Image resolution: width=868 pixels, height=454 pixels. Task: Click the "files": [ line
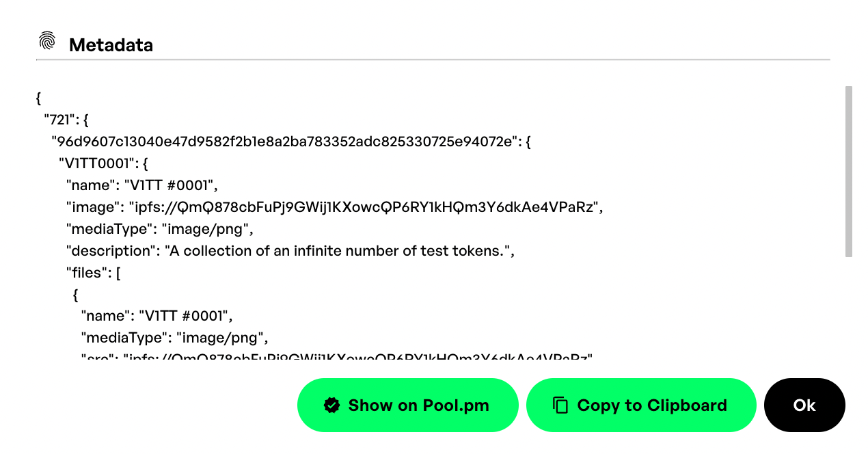tap(94, 273)
